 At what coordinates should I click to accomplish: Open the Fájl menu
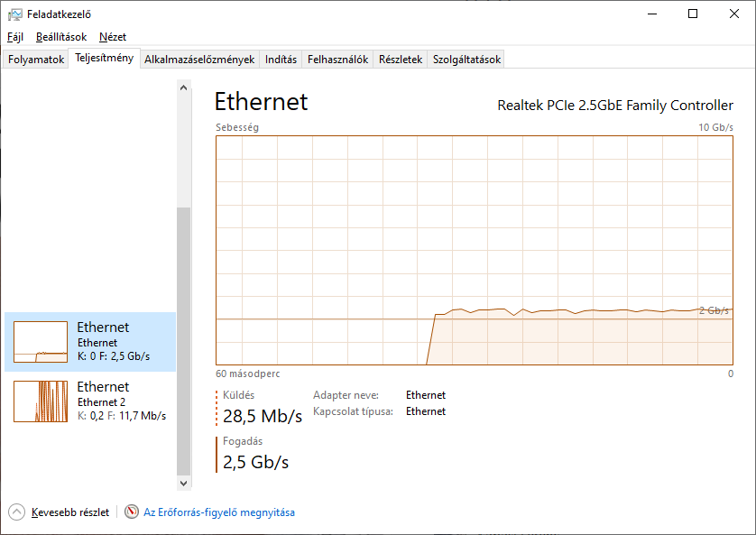click(x=15, y=37)
